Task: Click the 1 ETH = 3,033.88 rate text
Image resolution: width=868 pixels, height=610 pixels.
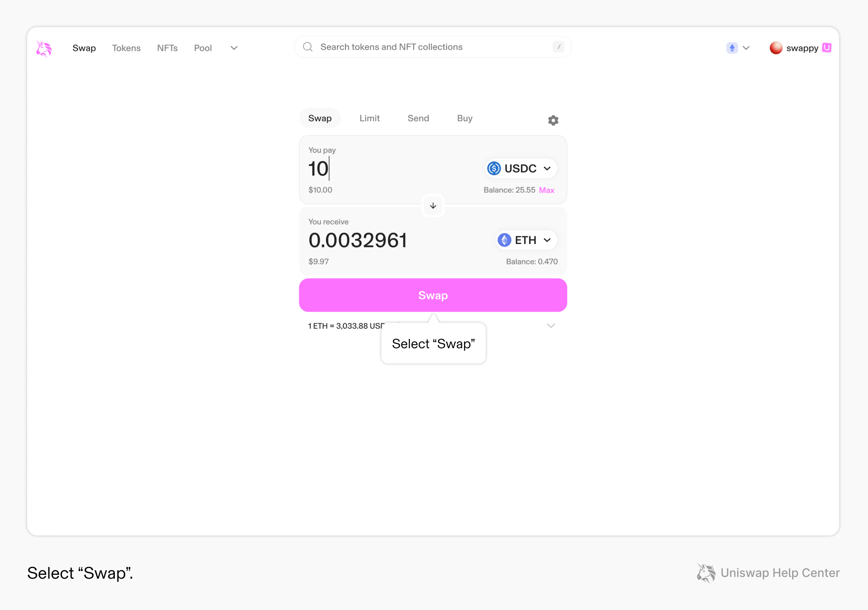Action: (346, 326)
